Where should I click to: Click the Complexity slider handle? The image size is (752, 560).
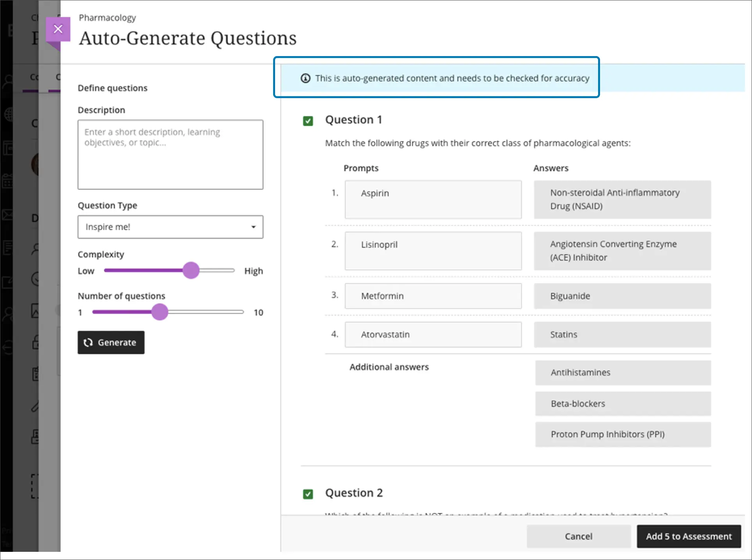pos(191,270)
